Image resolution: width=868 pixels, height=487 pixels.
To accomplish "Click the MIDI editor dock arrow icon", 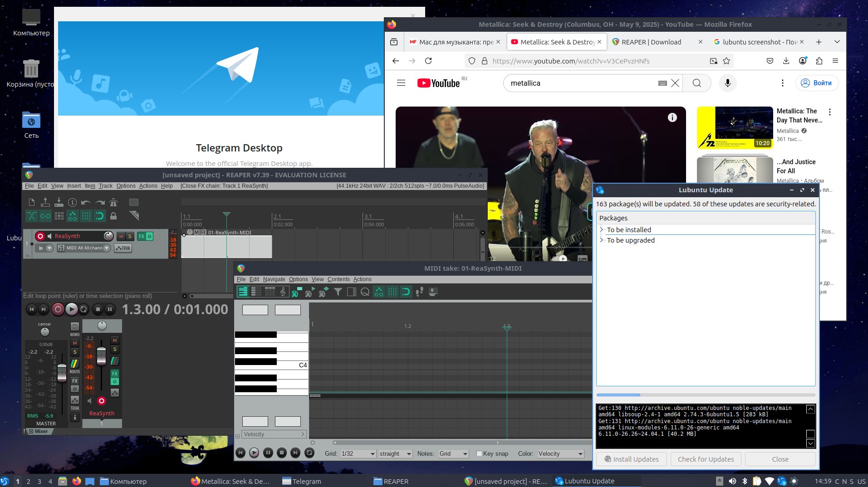I will tap(433, 292).
